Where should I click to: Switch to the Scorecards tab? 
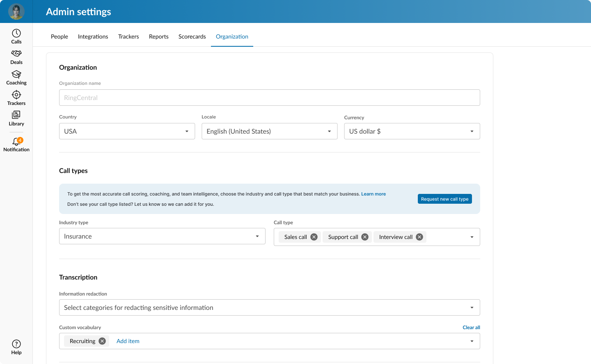point(192,36)
